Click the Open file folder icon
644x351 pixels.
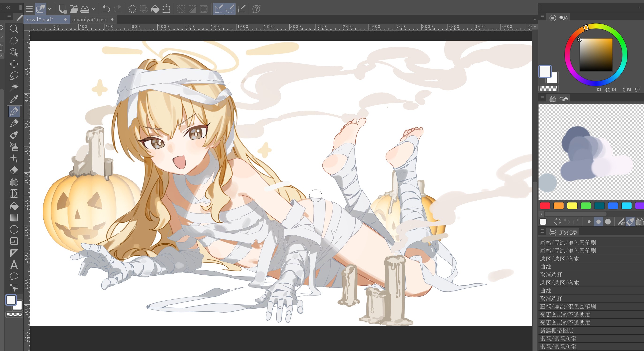click(x=74, y=9)
